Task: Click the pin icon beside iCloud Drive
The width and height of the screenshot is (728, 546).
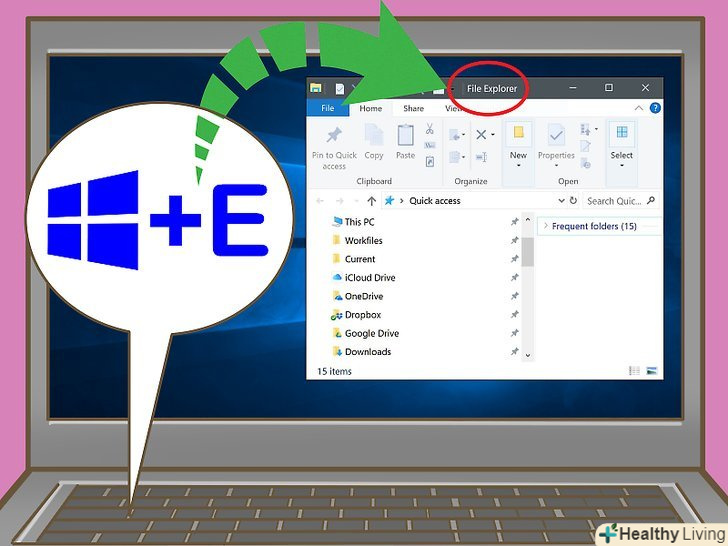Action: click(514, 278)
